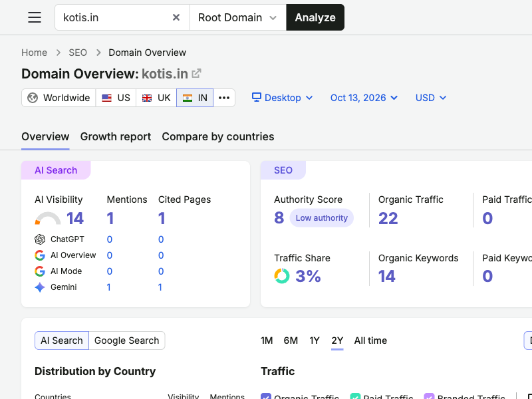Toggle the Paid Traffic checkbox
This screenshot has width=532, height=399.
pyautogui.click(x=355, y=396)
